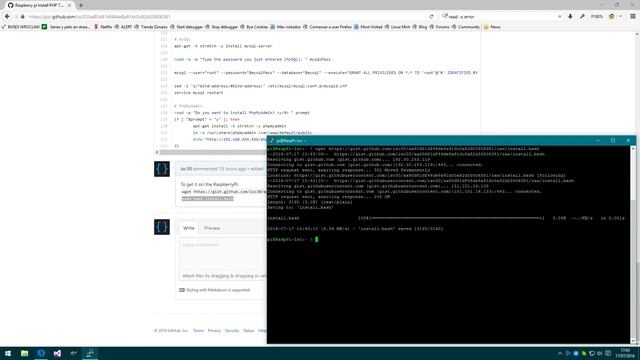Open the Comenzar a usar Firefox bookmark
Screen dimensions: 640x360
coord(327,27)
